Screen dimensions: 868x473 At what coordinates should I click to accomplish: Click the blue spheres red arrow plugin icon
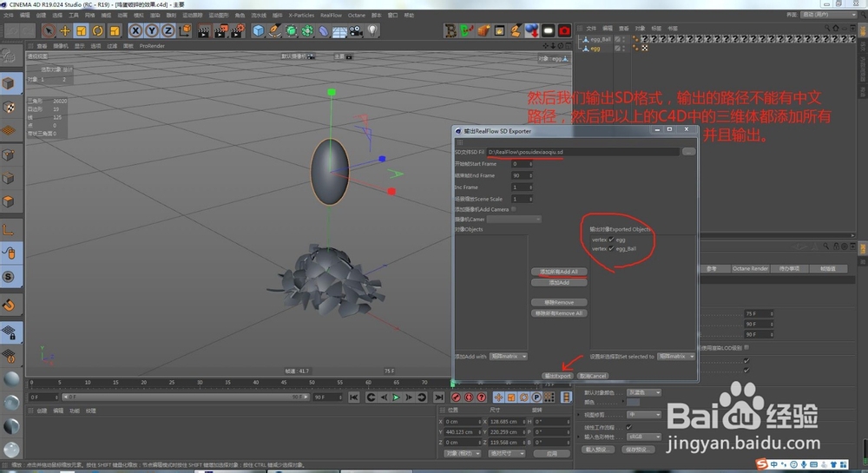pyautogui.click(x=532, y=31)
